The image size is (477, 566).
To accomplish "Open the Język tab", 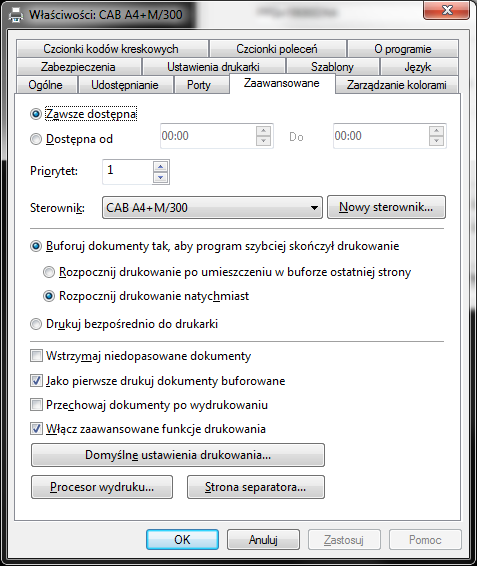I will [x=418, y=67].
